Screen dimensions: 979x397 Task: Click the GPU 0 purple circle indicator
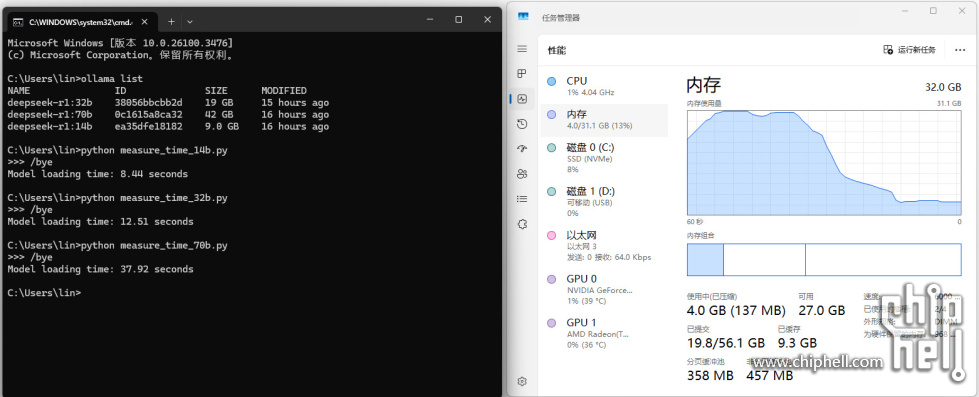tap(551, 279)
